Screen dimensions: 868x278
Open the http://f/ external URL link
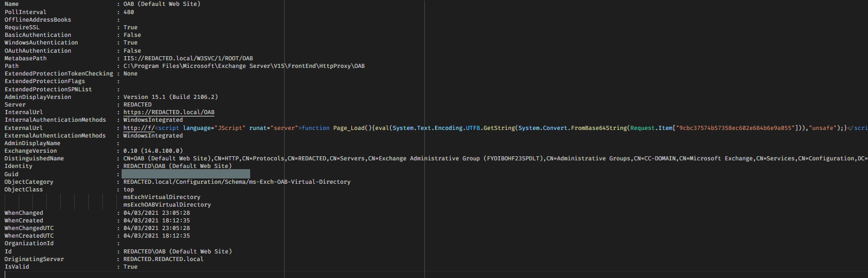coord(138,128)
